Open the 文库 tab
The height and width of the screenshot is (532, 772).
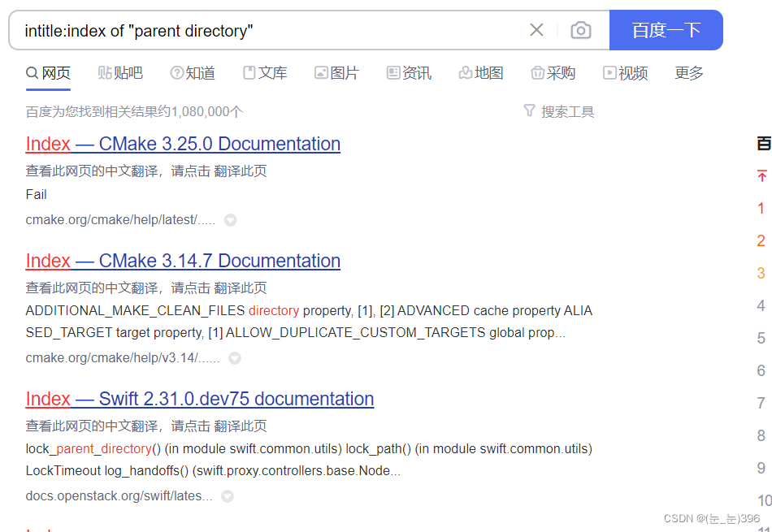pyautogui.click(x=265, y=73)
